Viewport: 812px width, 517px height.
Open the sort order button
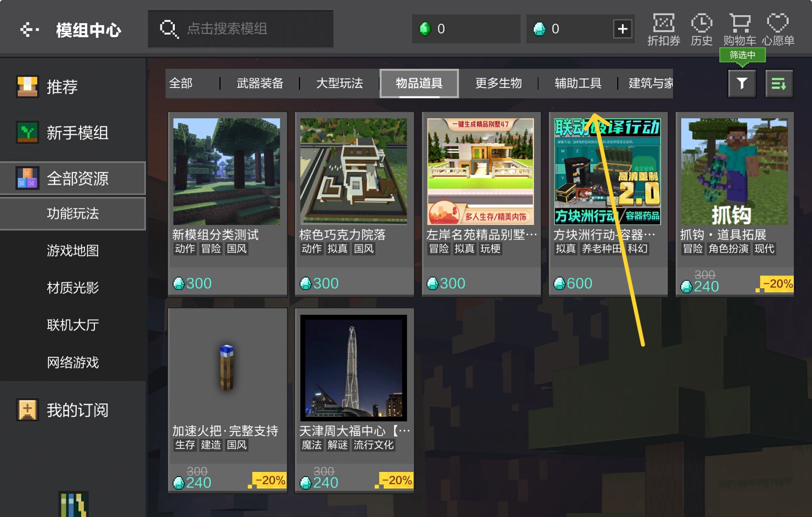[x=779, y=84]
